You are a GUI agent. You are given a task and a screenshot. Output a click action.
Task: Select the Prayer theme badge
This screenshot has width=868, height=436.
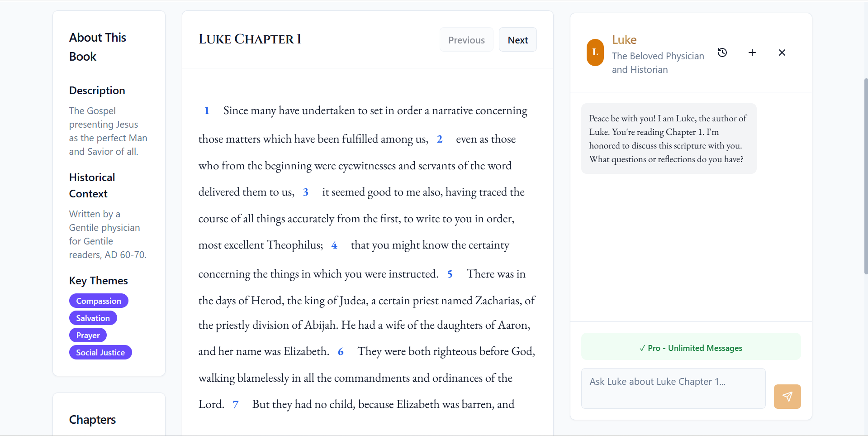point(88,335)
